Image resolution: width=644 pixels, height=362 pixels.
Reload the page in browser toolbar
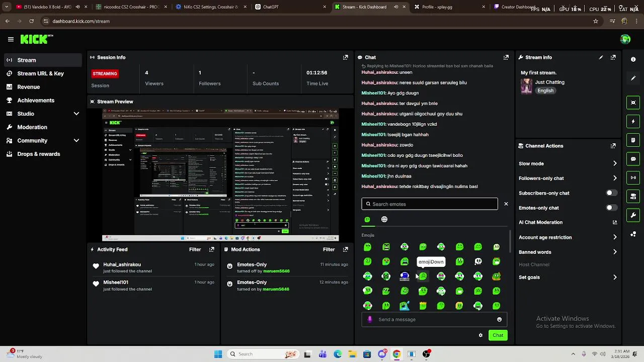pyautogui.click(x=31, y=21)
